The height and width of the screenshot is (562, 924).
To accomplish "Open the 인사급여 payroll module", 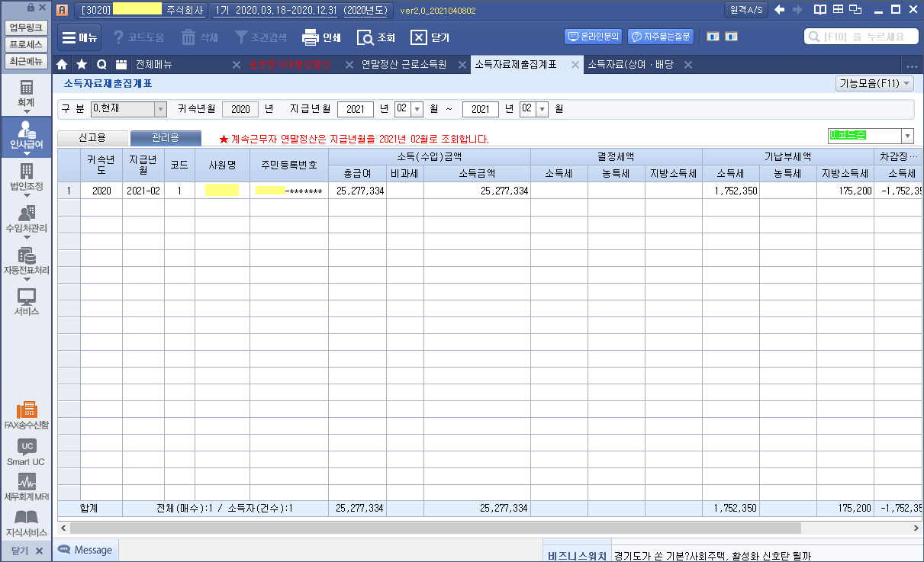I will tap(26, 135).
